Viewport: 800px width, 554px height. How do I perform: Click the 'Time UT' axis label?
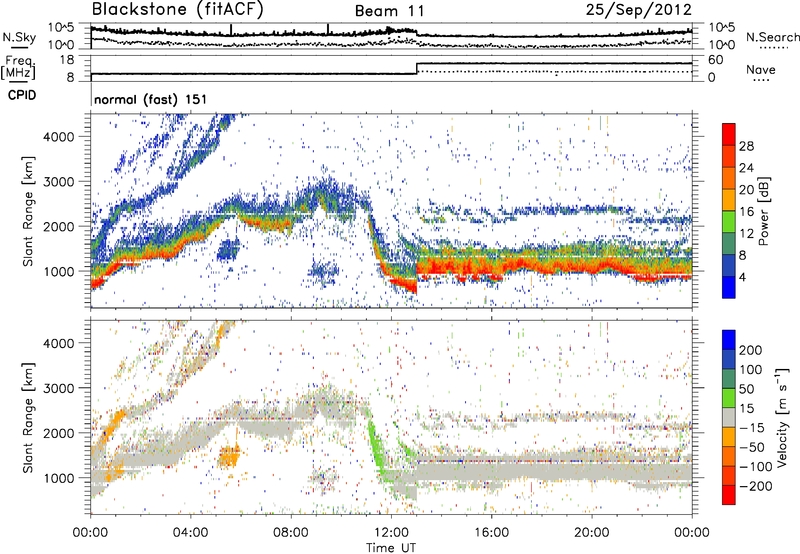391,548
